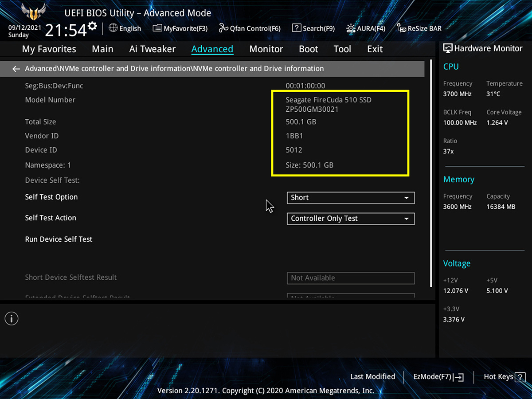This screenshot has width=532, height=399.
Task: Click the CPU temperature value 31°C
Action: tap(493, 94)
